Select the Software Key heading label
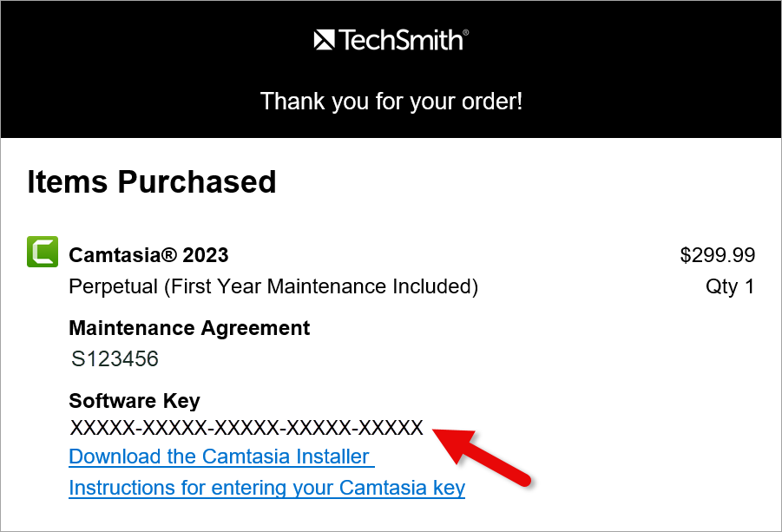 coord(134,401)
